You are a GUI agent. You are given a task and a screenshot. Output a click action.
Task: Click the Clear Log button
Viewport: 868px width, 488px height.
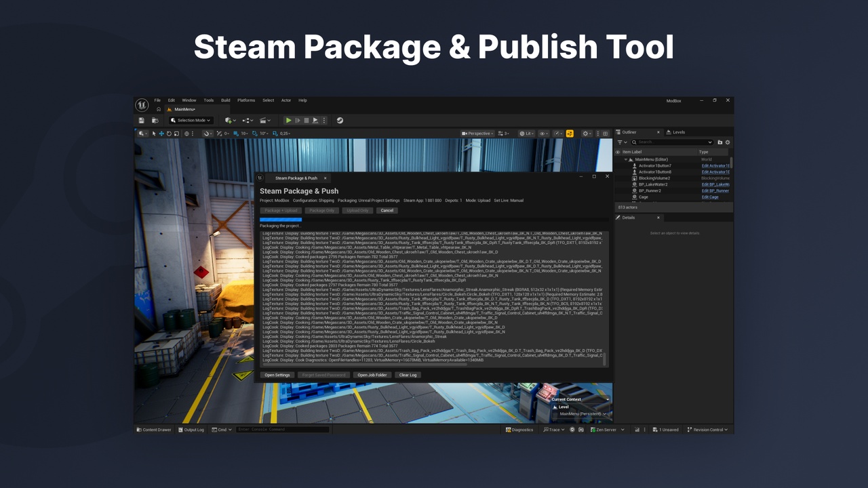408,375
